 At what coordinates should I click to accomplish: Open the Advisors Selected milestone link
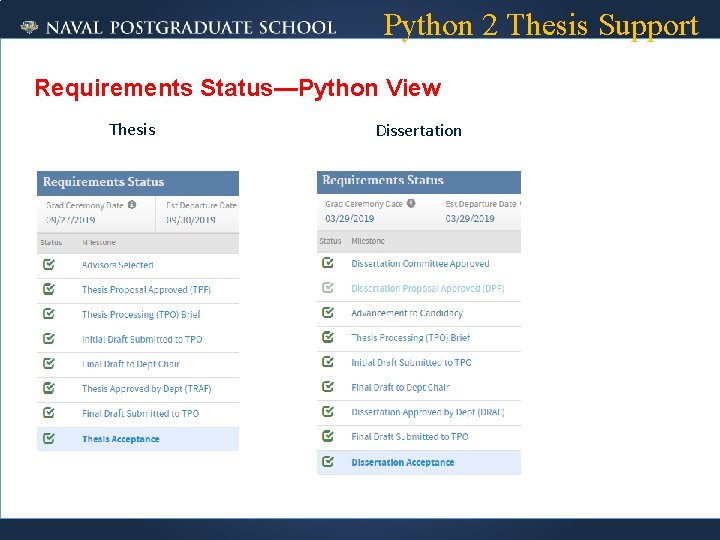point(118,265)
